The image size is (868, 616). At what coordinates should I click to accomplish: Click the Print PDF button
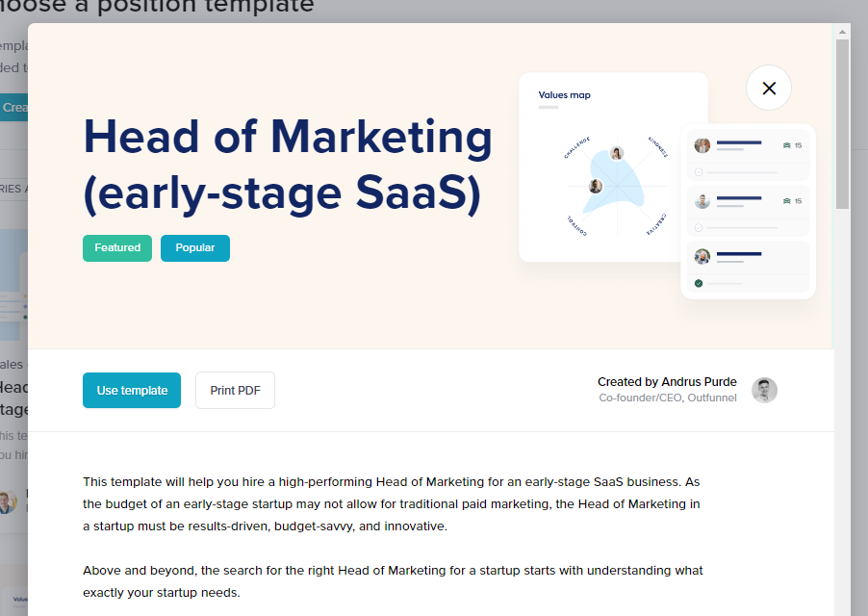point(235,390)
